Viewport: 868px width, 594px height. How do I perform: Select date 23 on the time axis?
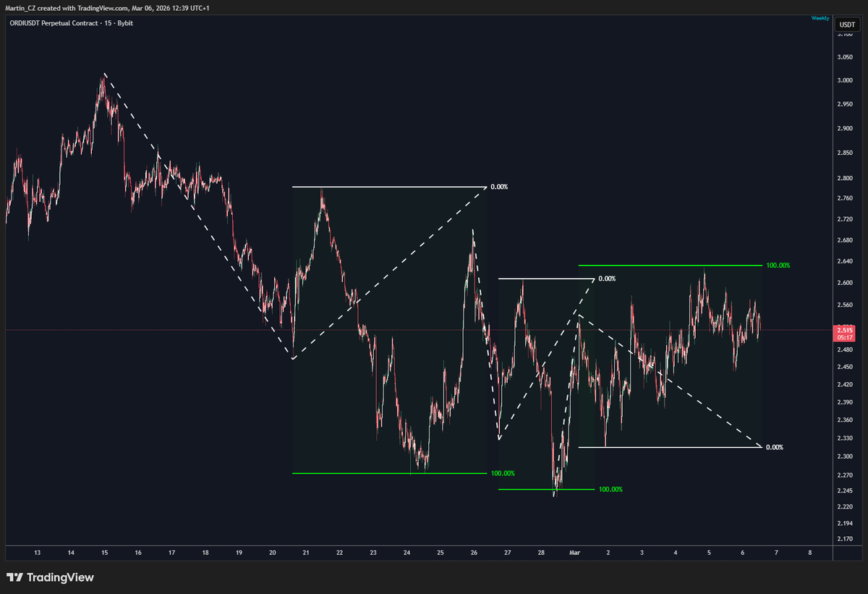coord(373,553)
